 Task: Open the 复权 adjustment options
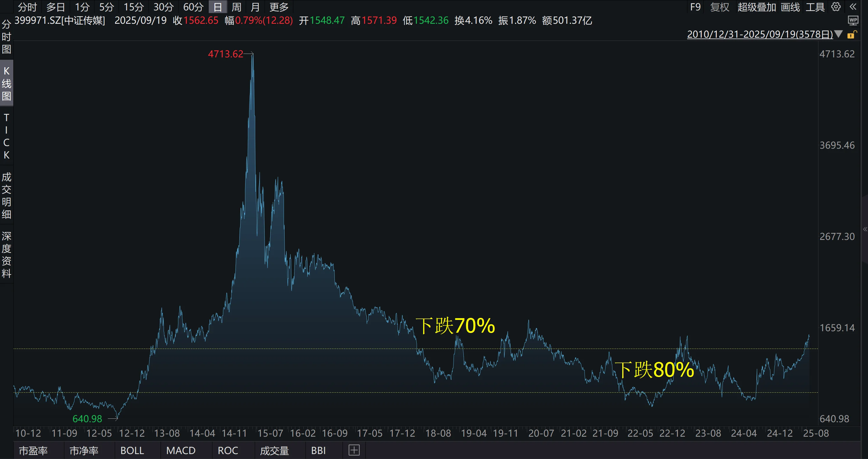click(x=719, y=7)
